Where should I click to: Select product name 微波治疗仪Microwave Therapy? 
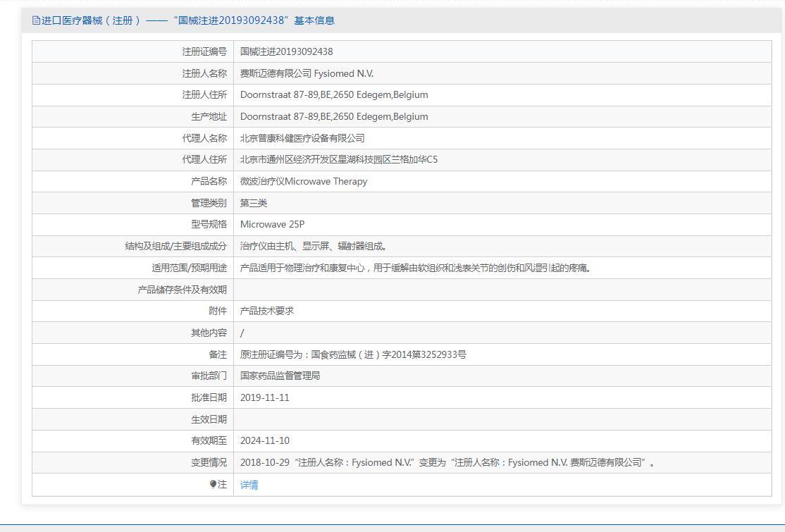pyautogui.click(x=304, y=181)
